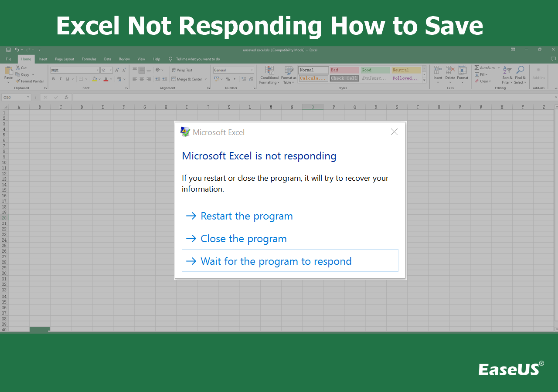Apply Percent Style format
The height and width of the screenshot is (392, 558).
(x=228, y=79)
